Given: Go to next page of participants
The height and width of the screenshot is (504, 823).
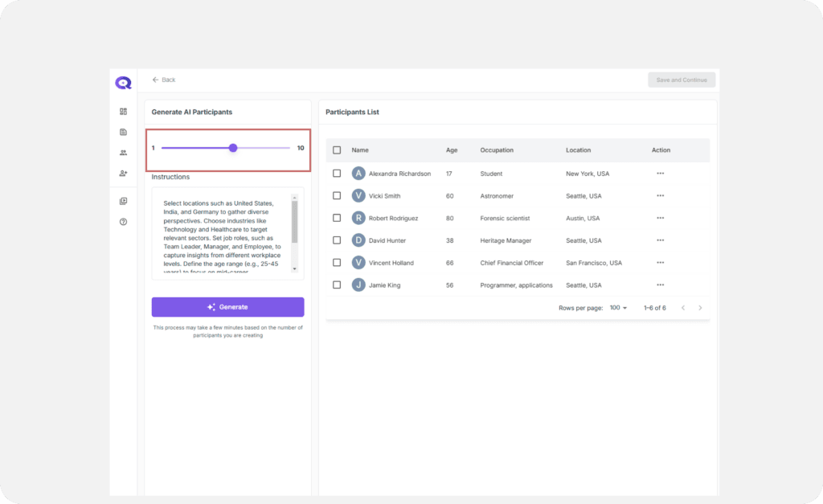Looking at the screenshot, I should click(700, 308).
